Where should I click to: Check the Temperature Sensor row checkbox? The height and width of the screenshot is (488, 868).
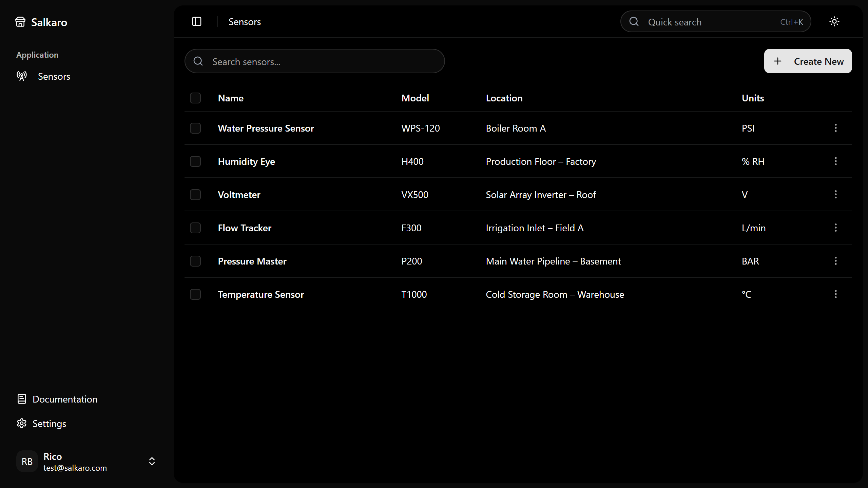tap(195, 294)
